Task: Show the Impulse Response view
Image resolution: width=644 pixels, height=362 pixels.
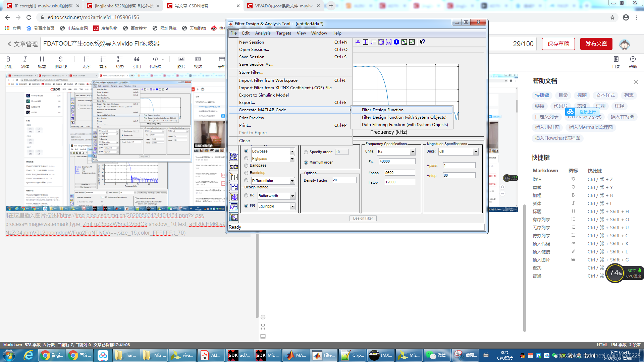Action: coord(366,42)
